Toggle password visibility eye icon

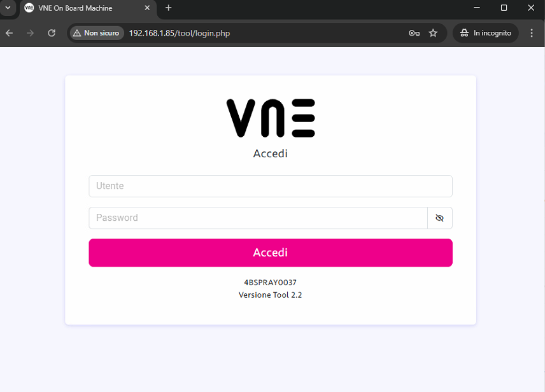click(x=440, y=218)
